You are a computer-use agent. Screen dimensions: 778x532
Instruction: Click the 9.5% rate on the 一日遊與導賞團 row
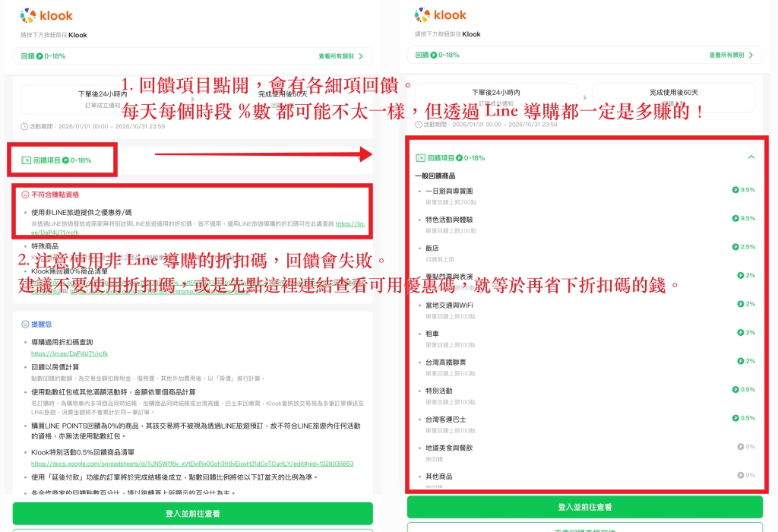click(748, 189)
